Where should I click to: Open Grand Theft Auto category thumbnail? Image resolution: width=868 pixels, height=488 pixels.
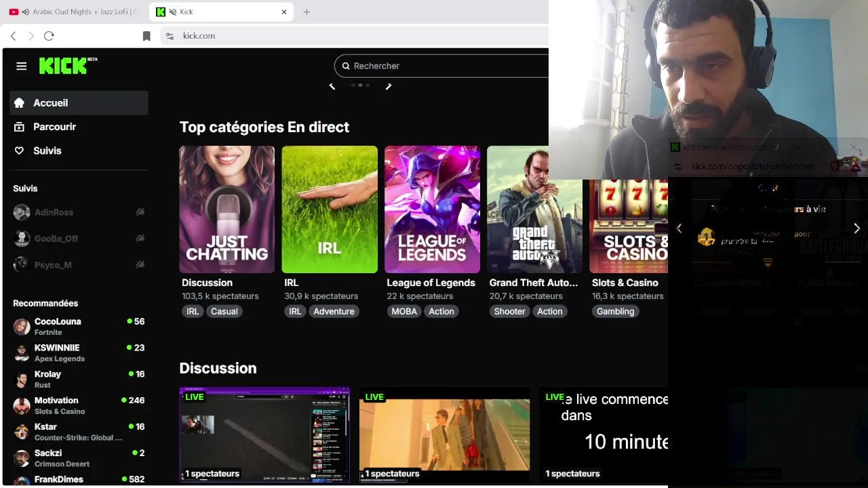click(x=534, y=209)
